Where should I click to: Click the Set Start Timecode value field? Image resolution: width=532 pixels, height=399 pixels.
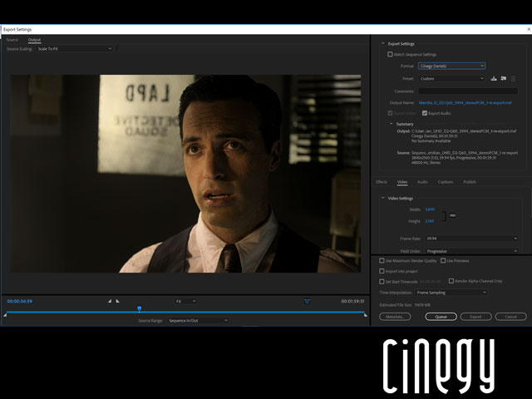coord(431,282)
